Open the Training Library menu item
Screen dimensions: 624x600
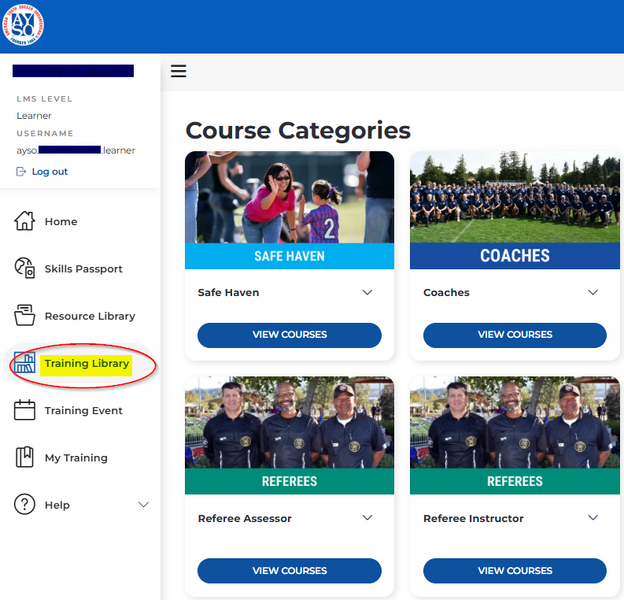point(86,364)
